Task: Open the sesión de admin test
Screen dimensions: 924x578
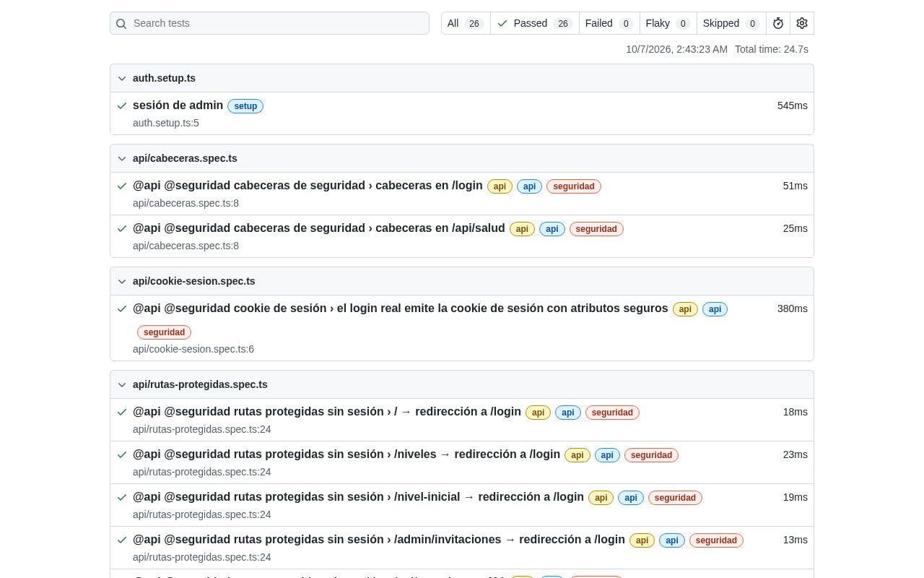Action: pyautogui.click(x=178, y=105)
